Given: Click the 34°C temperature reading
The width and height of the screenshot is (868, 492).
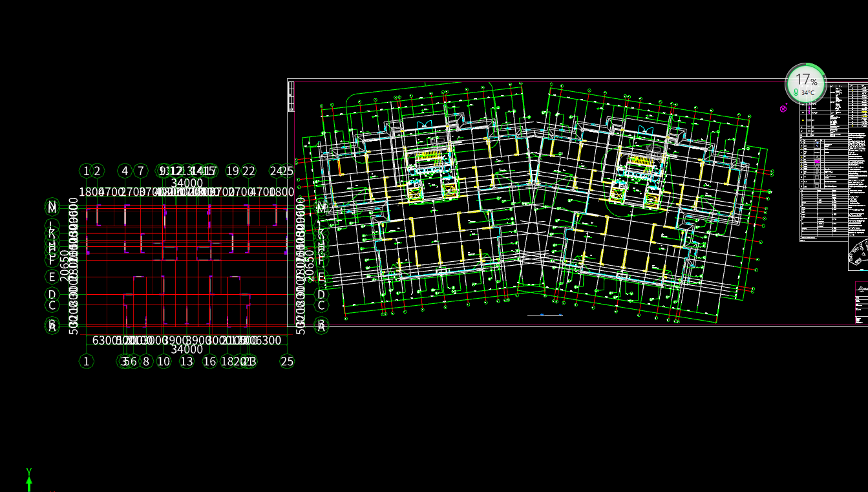Looking at the screenshot, I should click(x=808, y=93).
